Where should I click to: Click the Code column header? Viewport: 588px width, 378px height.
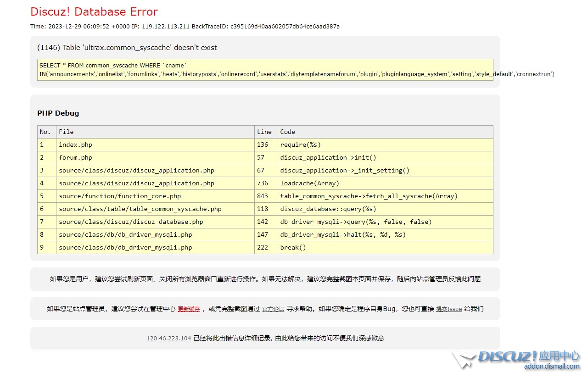click(288, 132)
